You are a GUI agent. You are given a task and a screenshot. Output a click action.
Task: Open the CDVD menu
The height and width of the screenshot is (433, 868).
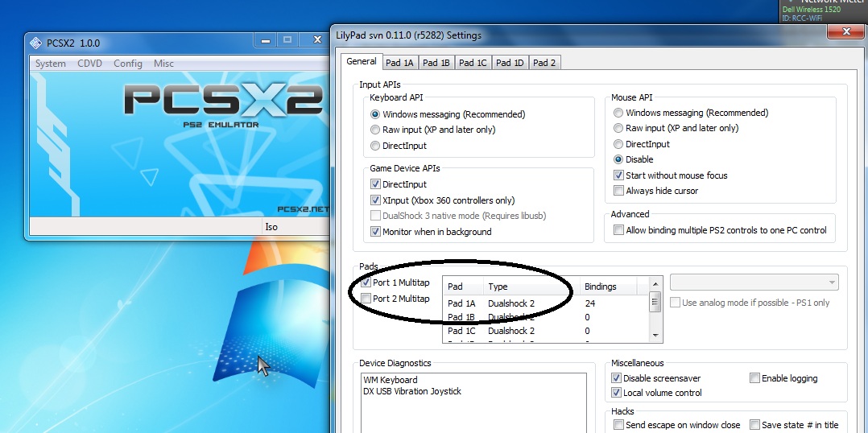89,64
